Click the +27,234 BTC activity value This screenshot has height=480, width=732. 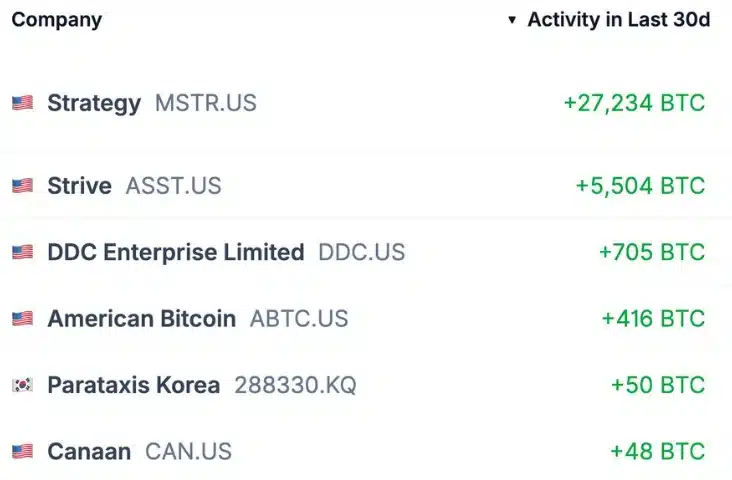pyautogui.click(x=634, y=103)
